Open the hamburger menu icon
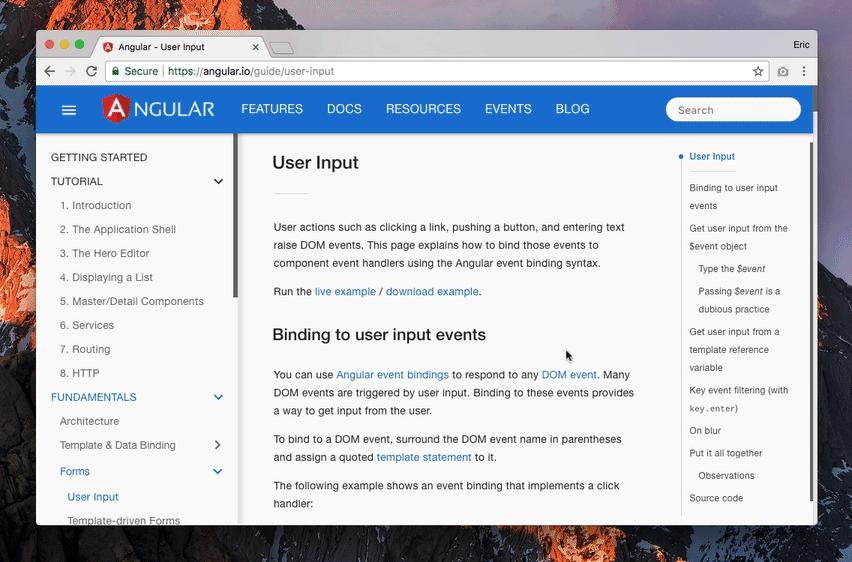Image resolution: width=852 pixels, height=562 pixels. tap(69, 110)
